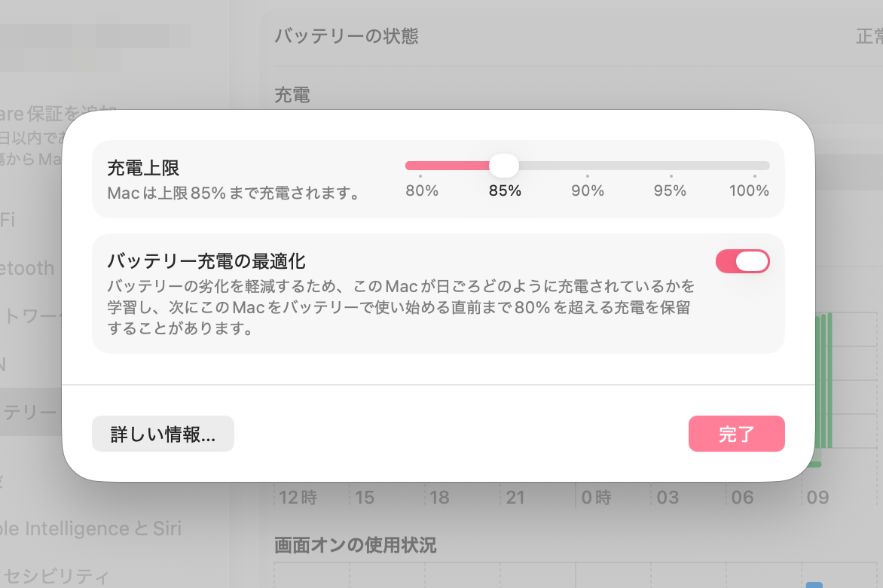Select the highlighted バッテリー sidebar item
The width and height of the screenshot is (883, 588).
point(30,412)
